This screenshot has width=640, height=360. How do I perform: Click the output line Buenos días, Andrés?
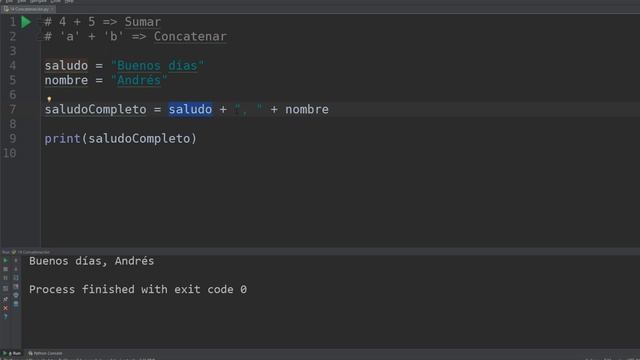pos(91,261)
